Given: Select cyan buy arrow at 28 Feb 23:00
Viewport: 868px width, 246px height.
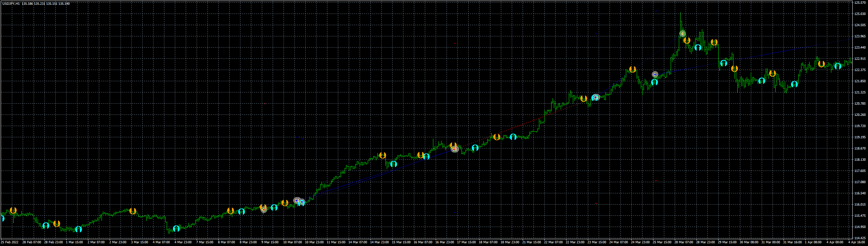Looking at the screenshot, I should pos(46,225).
